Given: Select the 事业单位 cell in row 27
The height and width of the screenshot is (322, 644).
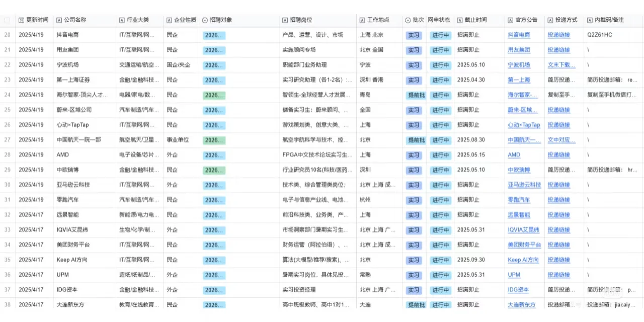Looking at the screenshot, I should click(181, 140).
